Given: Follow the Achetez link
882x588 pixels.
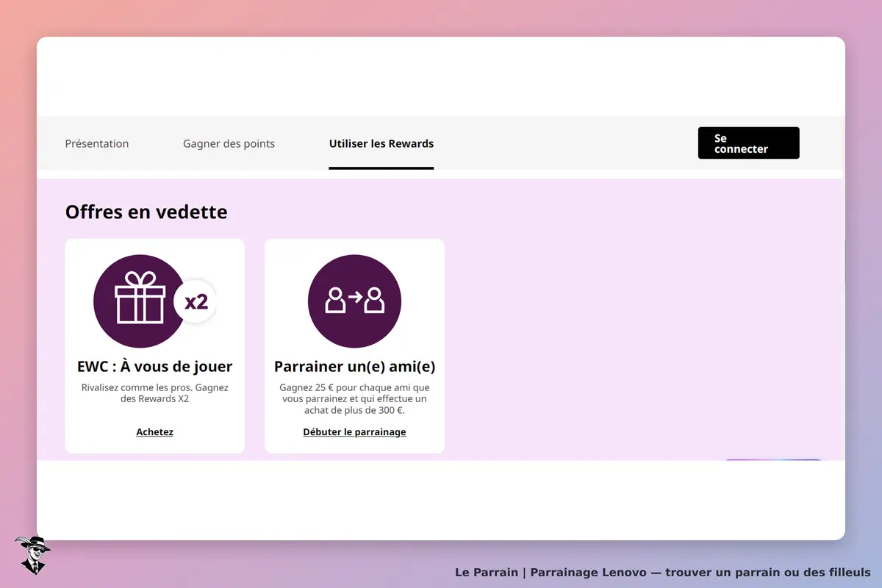Looking at the screenshot, I should [154, 432].
